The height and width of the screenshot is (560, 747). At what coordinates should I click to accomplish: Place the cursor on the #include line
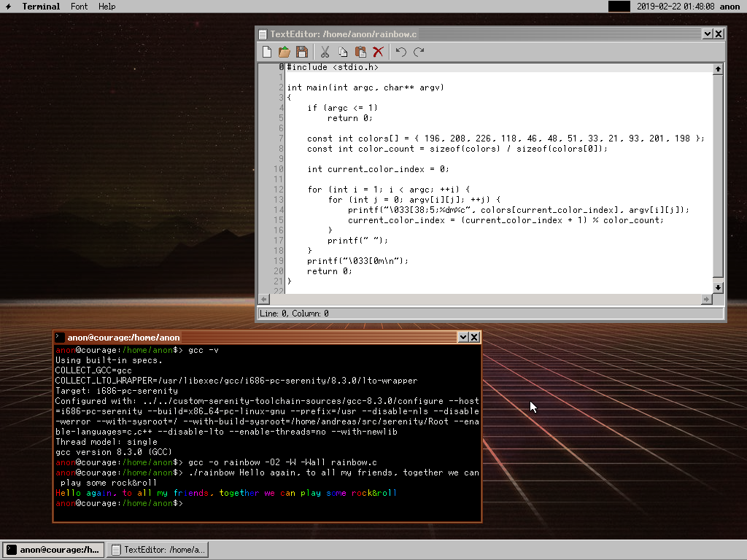click(x=499, y=67)
